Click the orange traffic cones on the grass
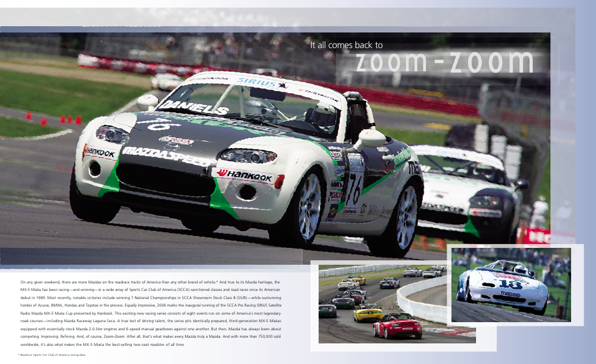Viewport: 596px width, 364px height. click(53, 119)
